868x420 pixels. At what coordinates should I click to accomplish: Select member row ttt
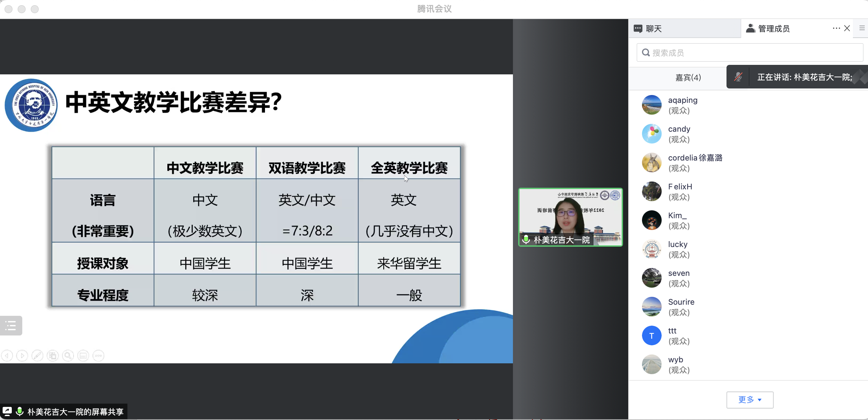[x=748, y=335]
